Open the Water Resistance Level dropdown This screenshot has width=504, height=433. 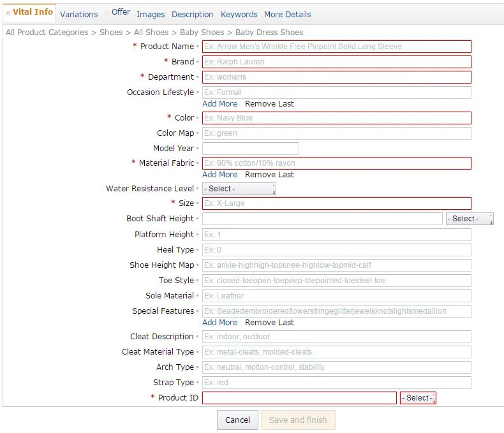pos(239,189)
